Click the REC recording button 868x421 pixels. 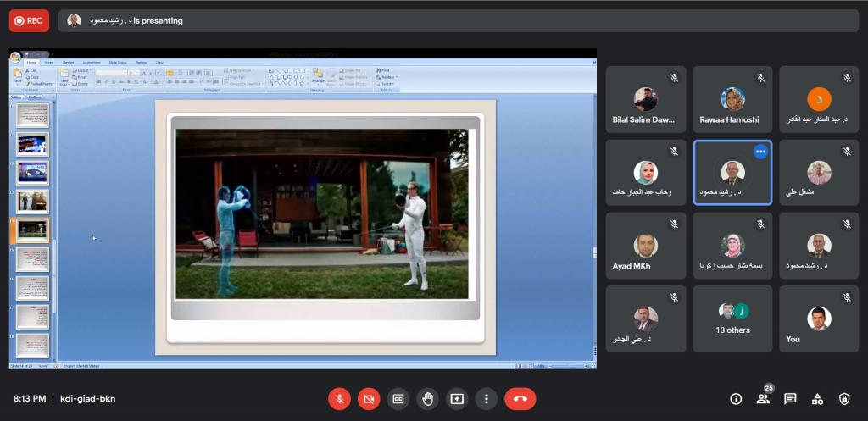tap(29, 20)
